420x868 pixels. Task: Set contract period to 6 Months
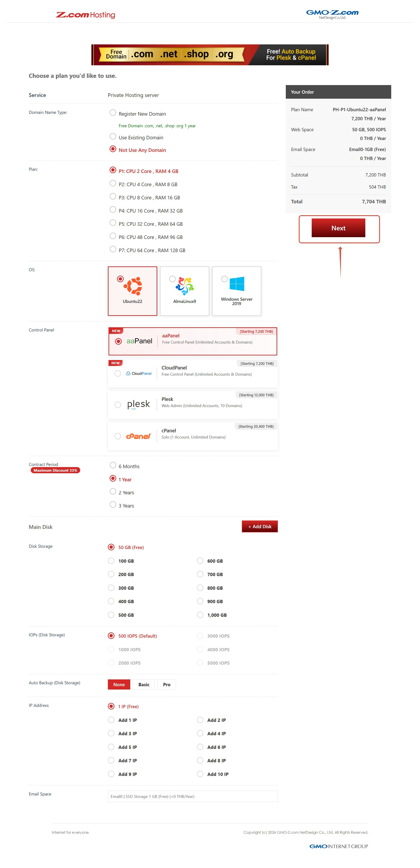coord(113,465)
